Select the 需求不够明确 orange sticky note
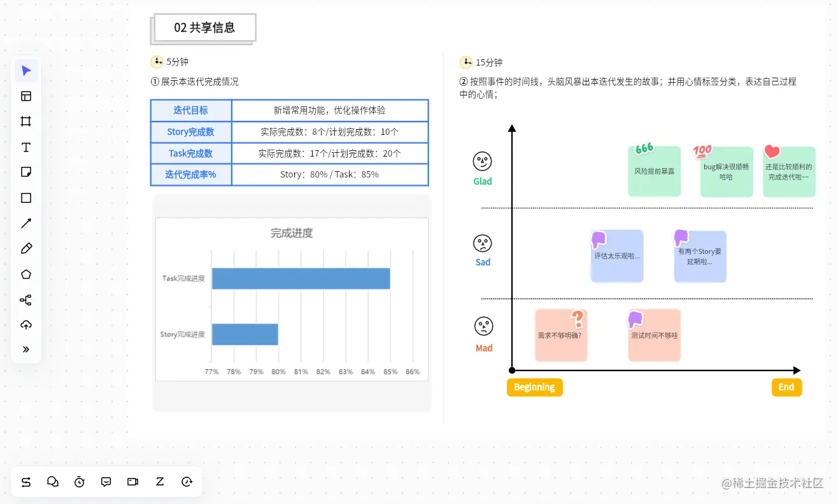The width and height of the screenshot is (838, 504). tap(561, 335)
